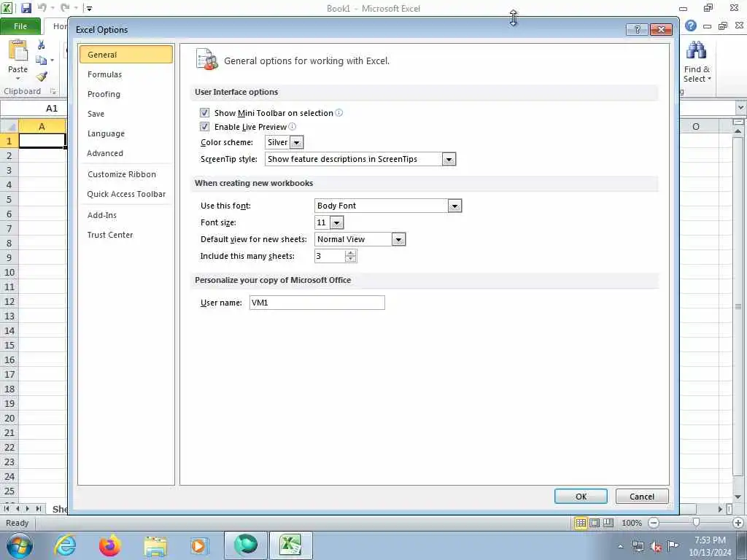Click the Select All corner of worksheet
Image resolution: width=747 pixels, height=560 pixels.
click(x=9, y=127)
